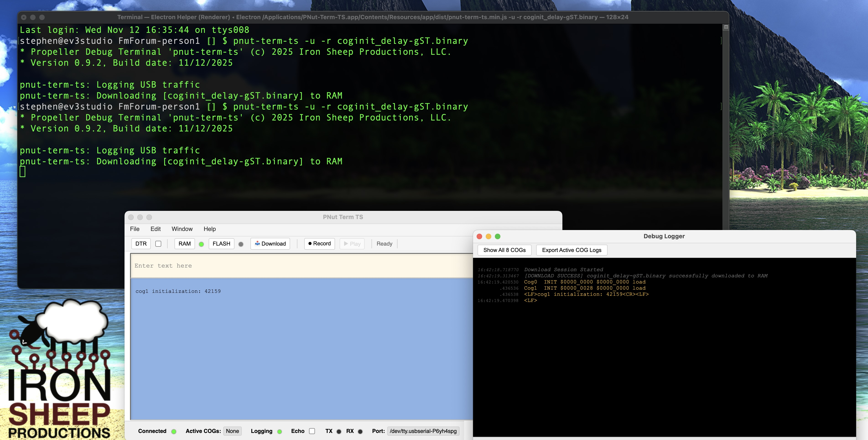The height and width of the screenshot is (440, 868).
Task: Click the green Connected status light
Action: tap(174, 431)
